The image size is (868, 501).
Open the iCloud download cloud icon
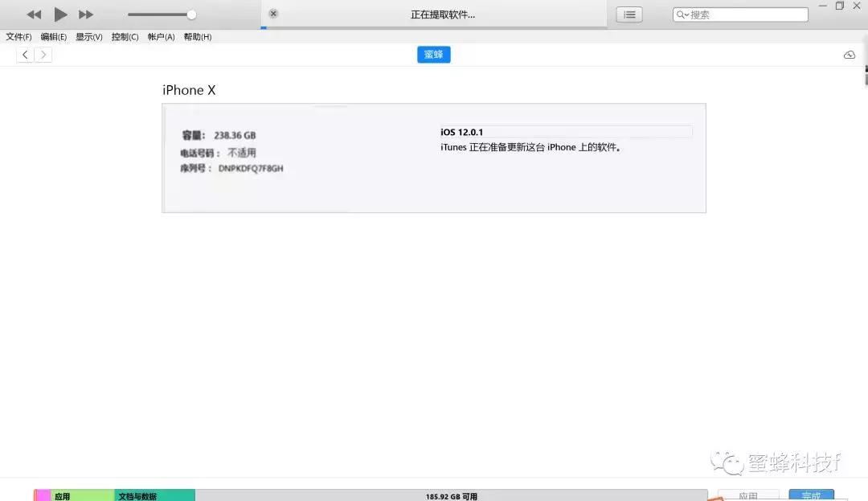tap(850, 55)
